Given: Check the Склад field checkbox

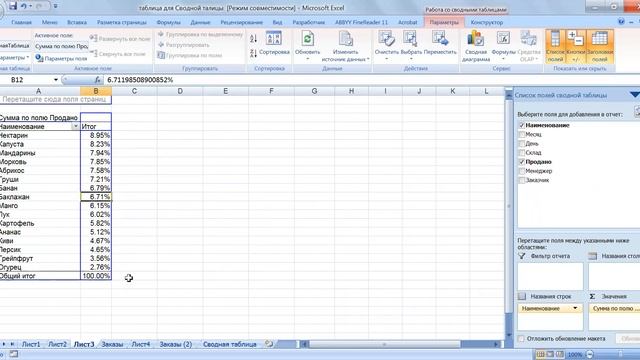Looking at the screenshot, I should (522, 153).
